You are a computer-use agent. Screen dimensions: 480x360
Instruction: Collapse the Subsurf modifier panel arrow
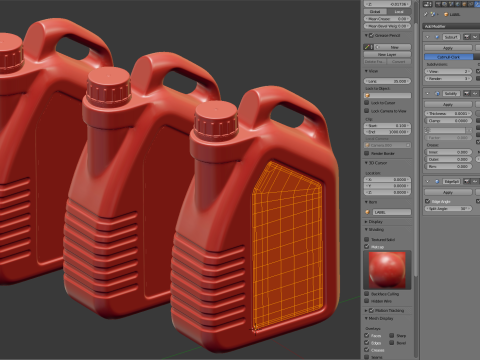click(x=428, y=37)
